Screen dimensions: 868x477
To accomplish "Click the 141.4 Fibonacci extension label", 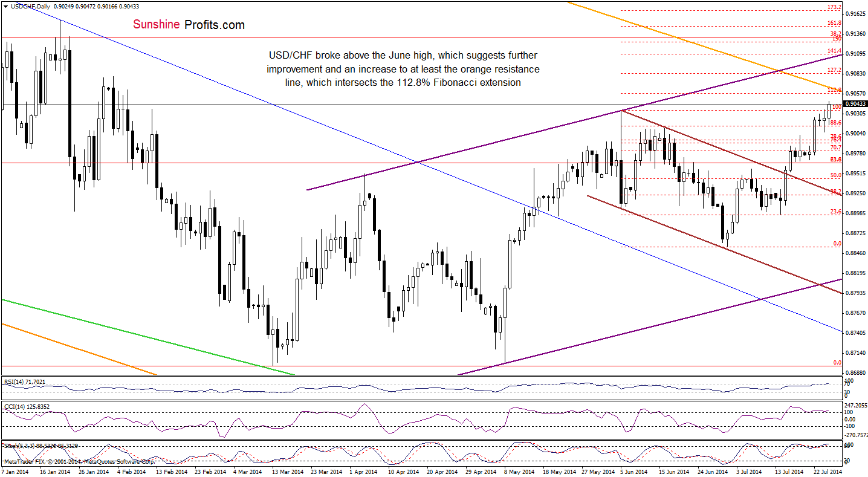I will [x=834, y=51].
